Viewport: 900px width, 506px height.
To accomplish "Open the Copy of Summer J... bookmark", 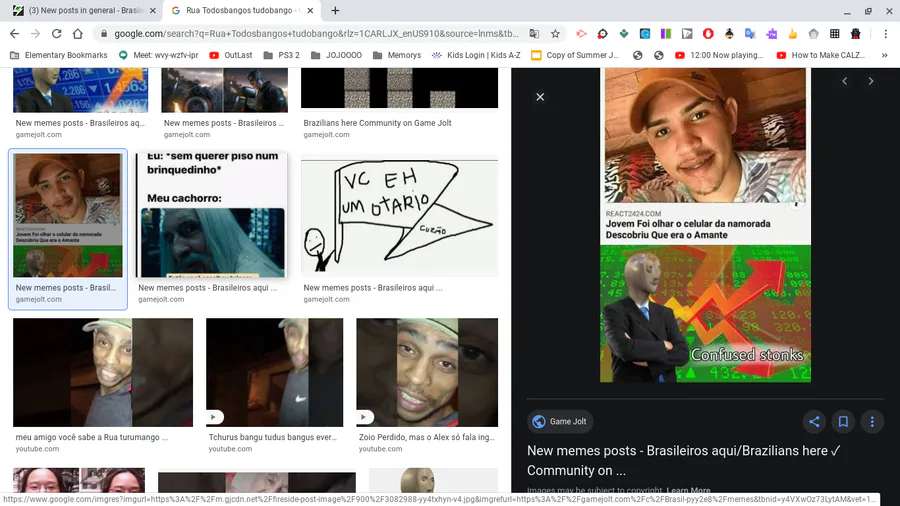I will [x=575, y=55].
